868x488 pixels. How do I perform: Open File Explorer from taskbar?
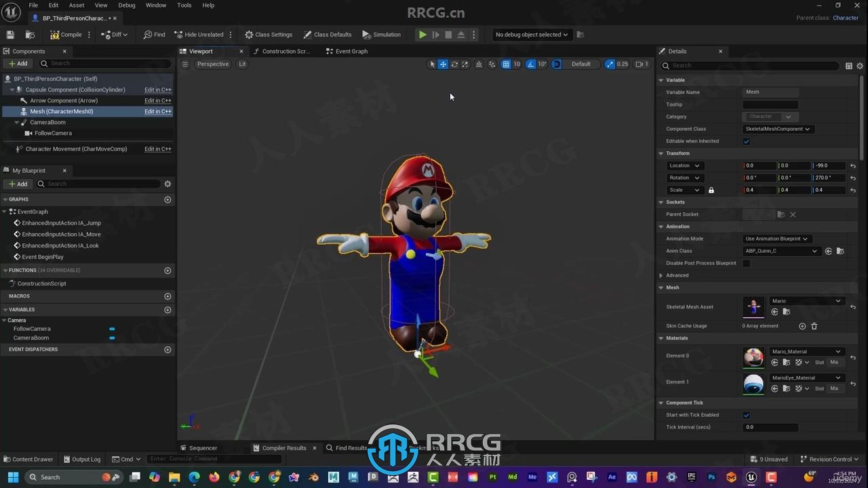(x=174, y=477)
